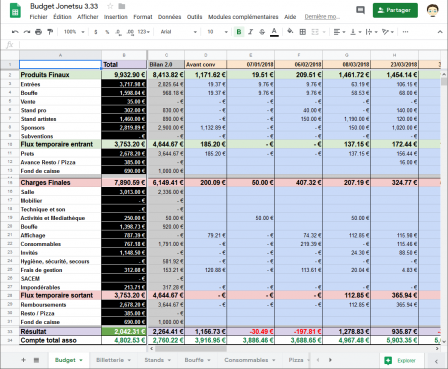
Task: Move document using folder icon
Action: tap(122, 6)
